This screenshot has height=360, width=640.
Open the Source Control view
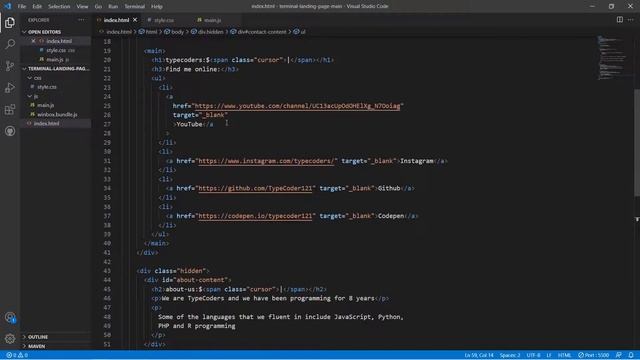pyautogui.click(x=10, y=66)
